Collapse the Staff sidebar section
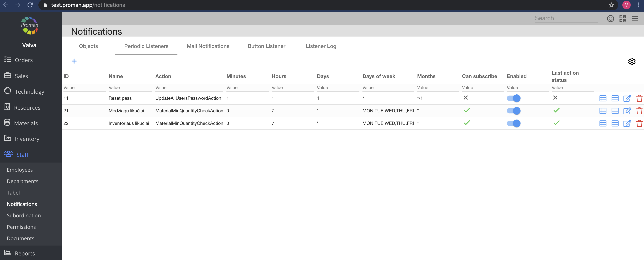Screen dimensions: 644x260 22,155
